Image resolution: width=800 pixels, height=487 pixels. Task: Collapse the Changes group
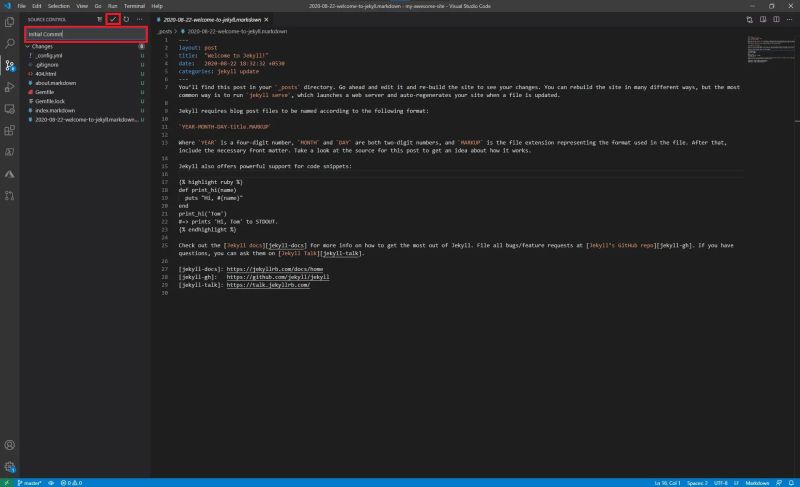(28, 46)
